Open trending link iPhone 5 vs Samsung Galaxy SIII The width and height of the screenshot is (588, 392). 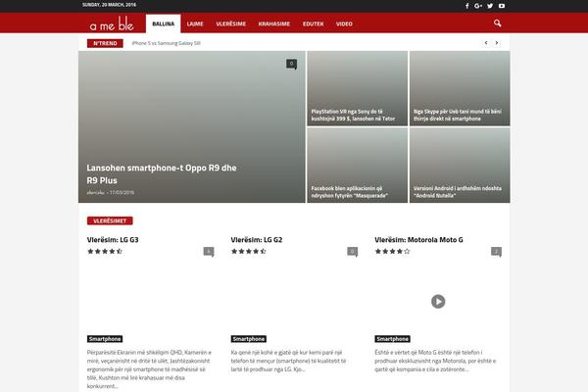click(x=167, y=43)
